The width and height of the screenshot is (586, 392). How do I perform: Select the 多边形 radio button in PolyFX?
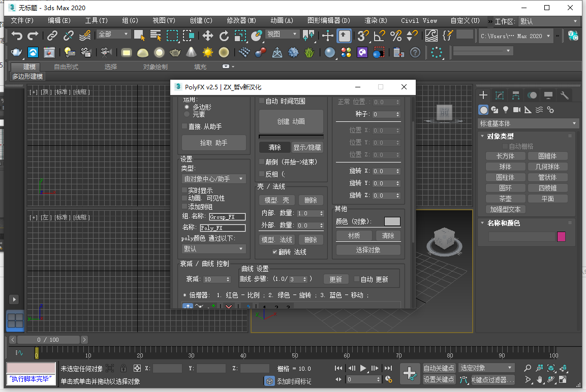coord(187,107)
